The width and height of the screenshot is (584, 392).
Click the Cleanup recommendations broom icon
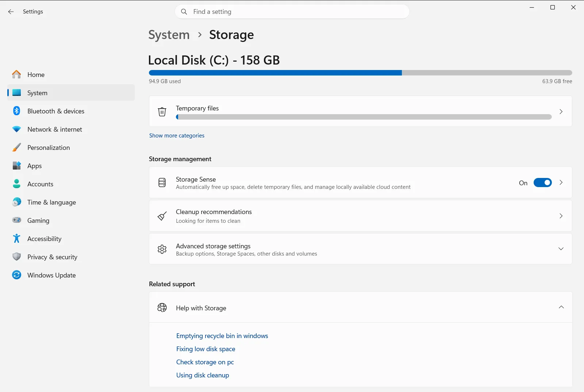(162, 216)
